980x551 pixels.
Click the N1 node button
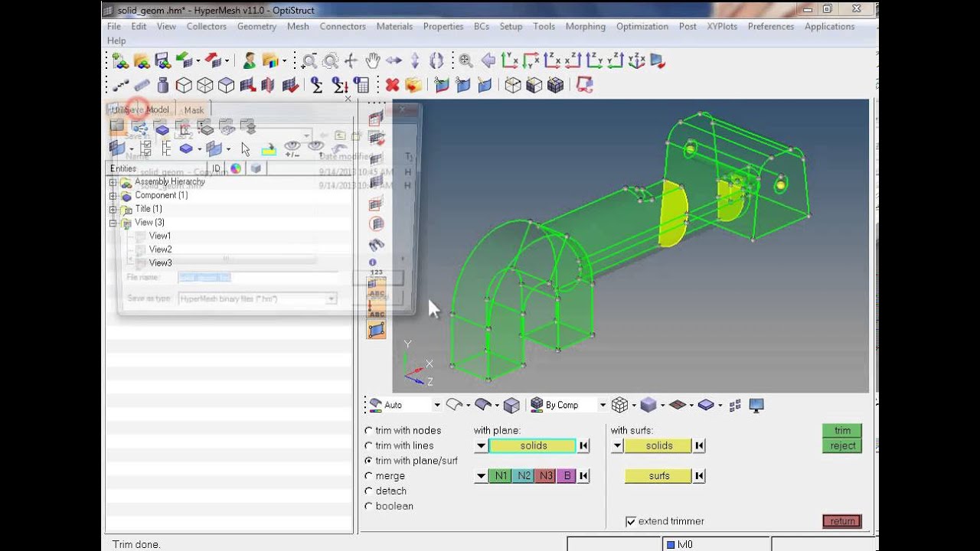pos(501,476)
